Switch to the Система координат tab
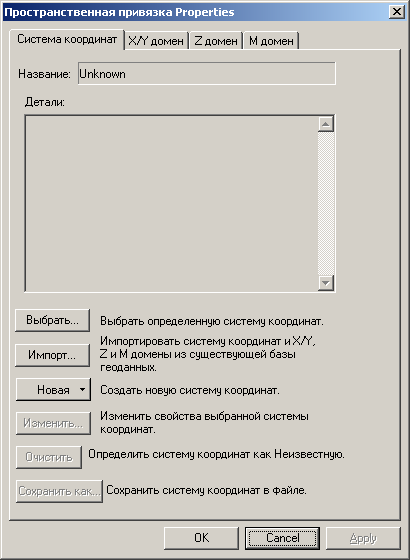This screenshot has height=560, width=410. point(67,39)
